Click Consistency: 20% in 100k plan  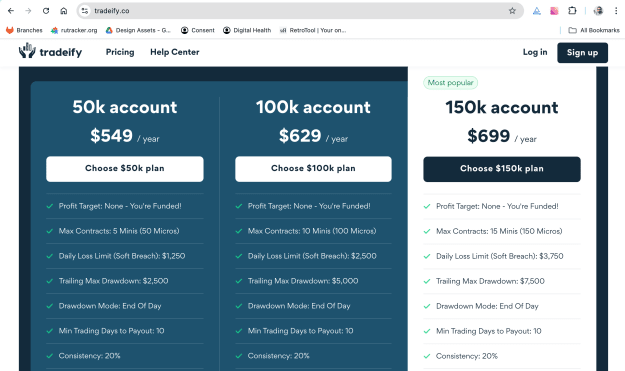click(x=279, y=356)
